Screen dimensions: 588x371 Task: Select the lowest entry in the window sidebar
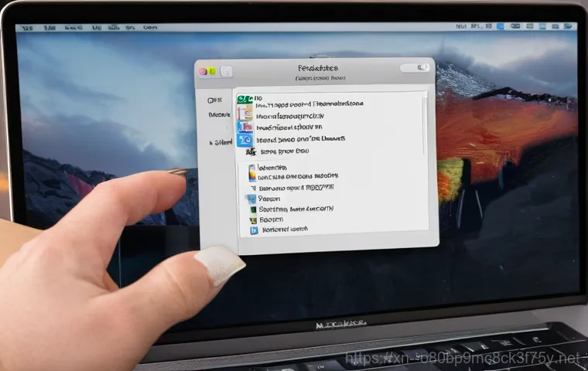(220, 143)
